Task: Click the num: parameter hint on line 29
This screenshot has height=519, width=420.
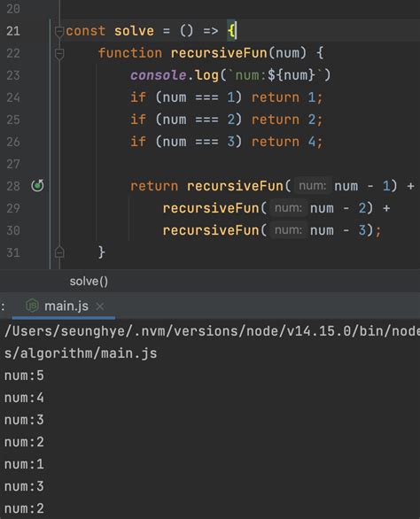Action: click(288, 208)
